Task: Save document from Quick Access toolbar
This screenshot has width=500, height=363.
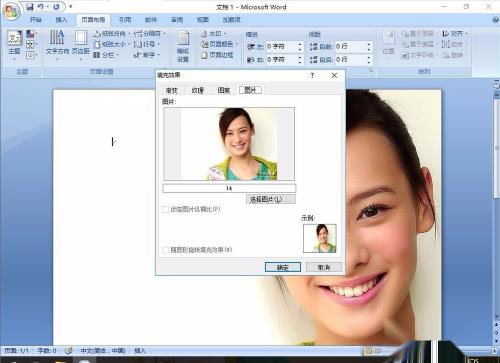Action: [30, 7]
